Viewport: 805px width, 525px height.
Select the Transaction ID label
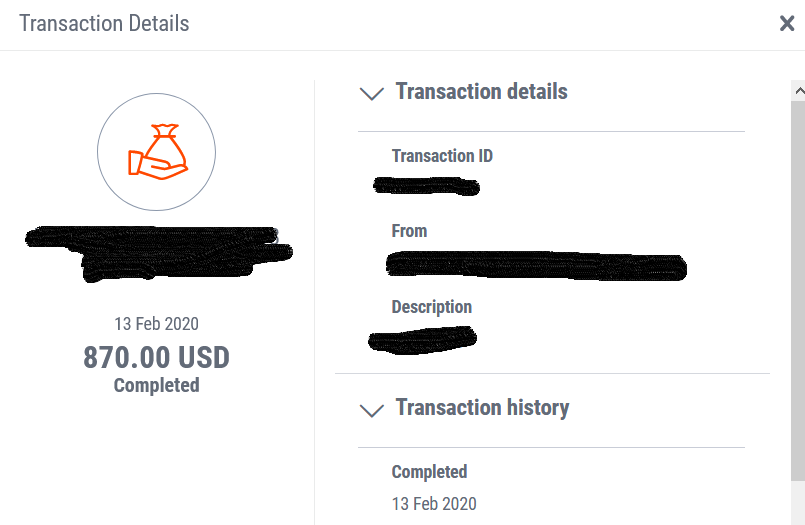click(442, 155)
